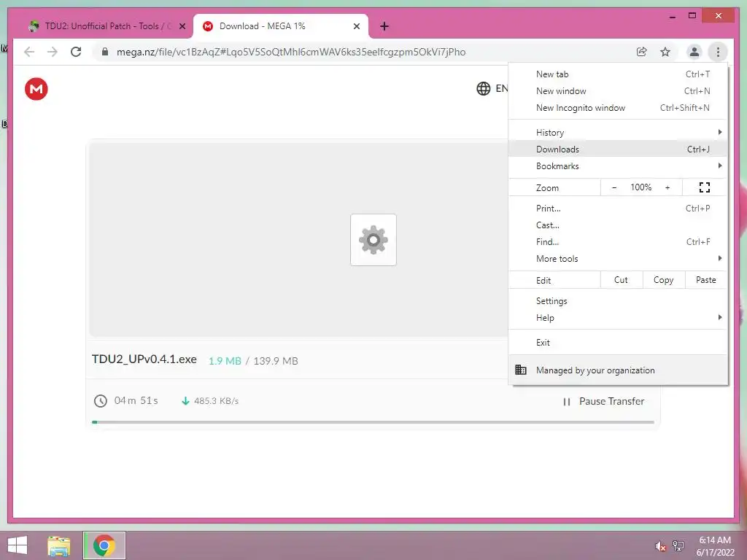Viewport: 747px width, 560px height.
Task: Click the Pause Transfer button
Action: [x=603, y=402]
